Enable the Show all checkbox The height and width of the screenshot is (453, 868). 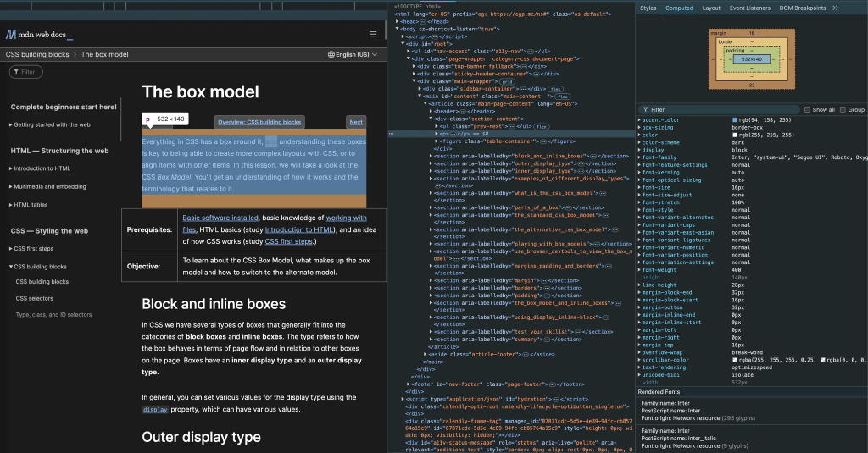808,109
